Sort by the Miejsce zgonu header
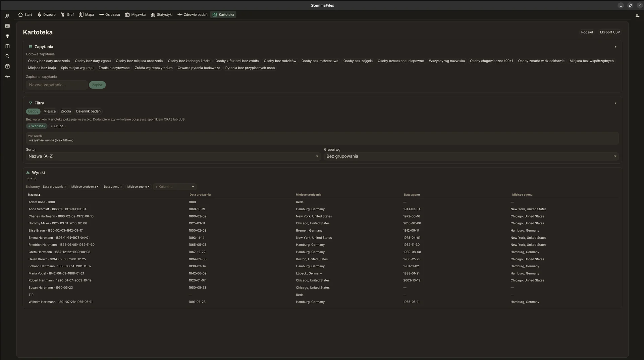The image size is (644, 360). (522, 195)
